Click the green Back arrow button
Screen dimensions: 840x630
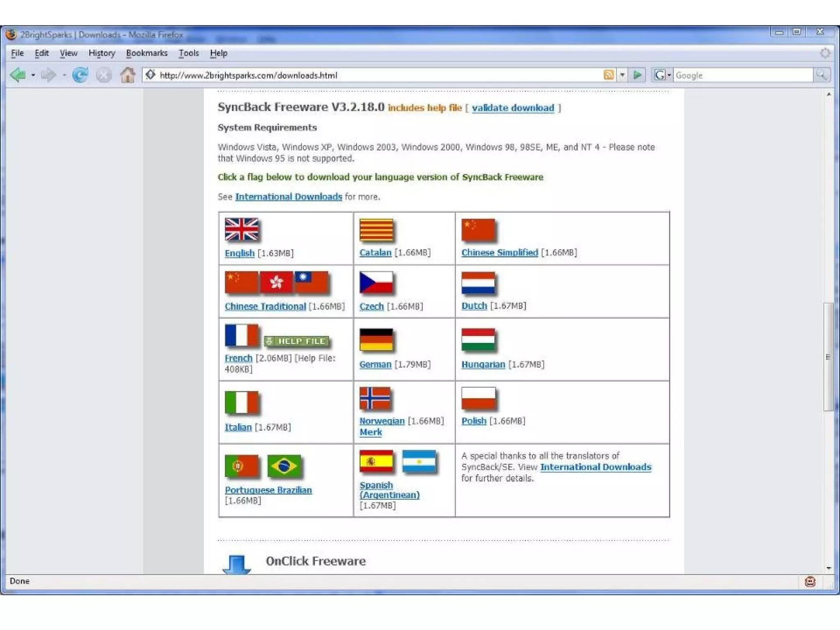click(18, 75)
